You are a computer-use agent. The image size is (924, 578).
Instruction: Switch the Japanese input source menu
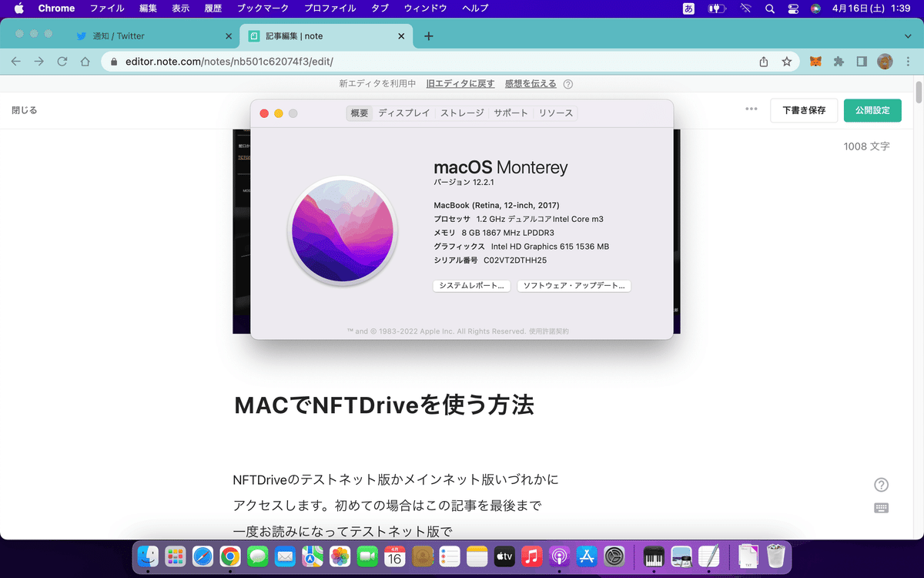[688, 8]
